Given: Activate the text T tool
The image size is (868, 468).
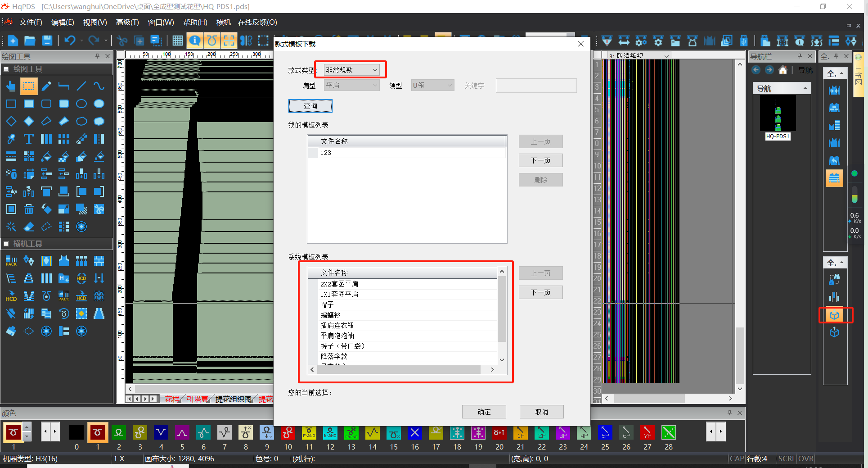Looking at the screenshot, I should point(29,139).
